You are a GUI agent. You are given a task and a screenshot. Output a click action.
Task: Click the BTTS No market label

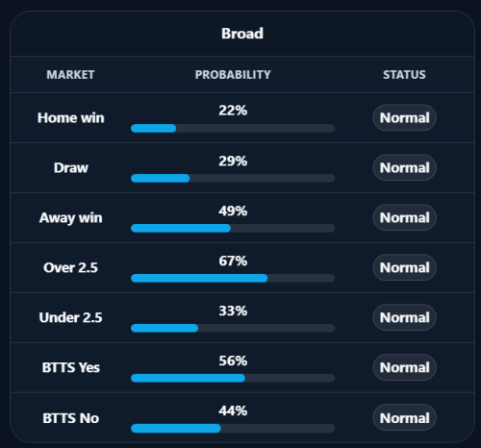[71, 418]
